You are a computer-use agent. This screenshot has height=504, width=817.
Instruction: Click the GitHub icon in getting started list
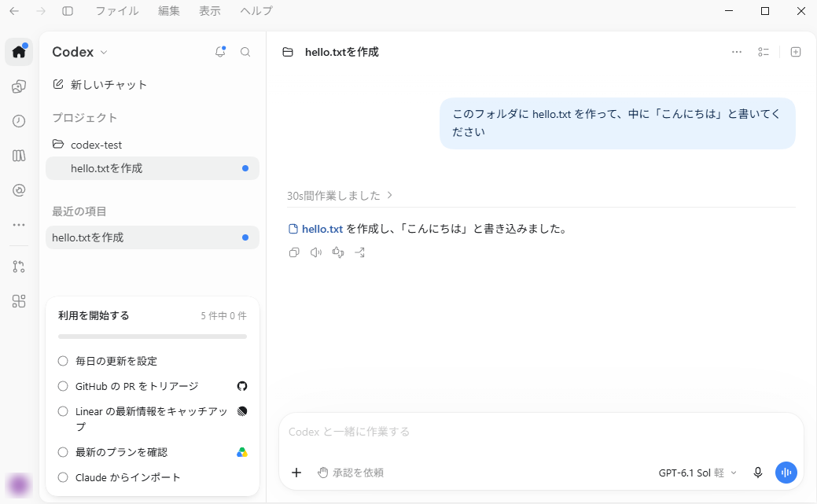pos(241,386)
